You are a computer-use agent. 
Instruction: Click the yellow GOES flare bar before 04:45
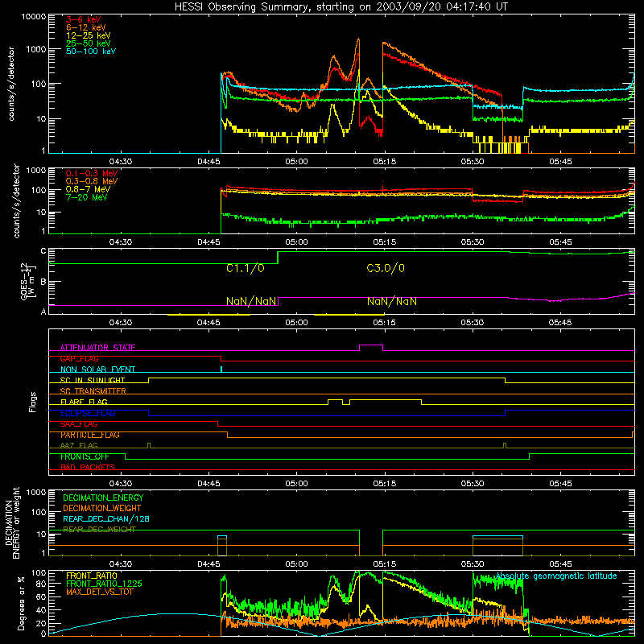(209, 315)
